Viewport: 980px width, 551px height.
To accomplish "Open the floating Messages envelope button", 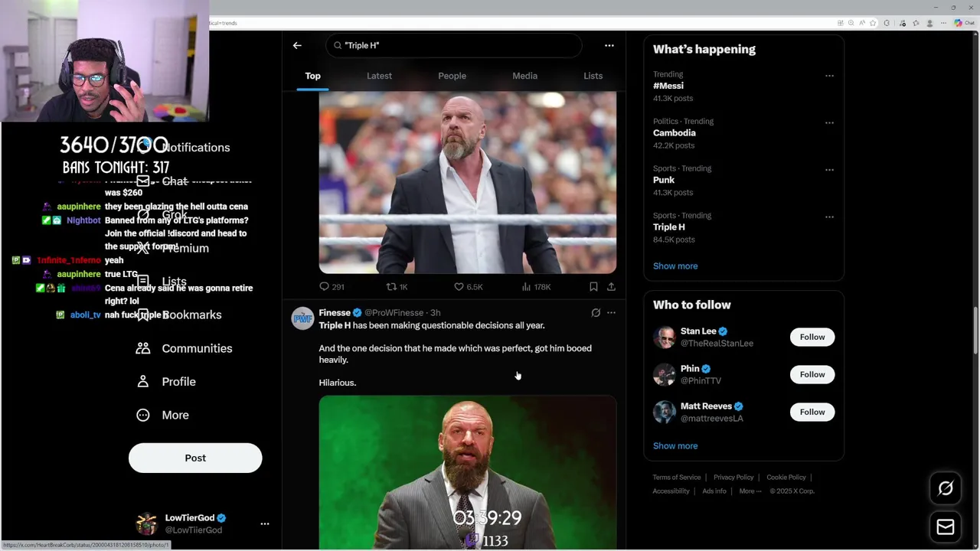I will pos(946,527).
